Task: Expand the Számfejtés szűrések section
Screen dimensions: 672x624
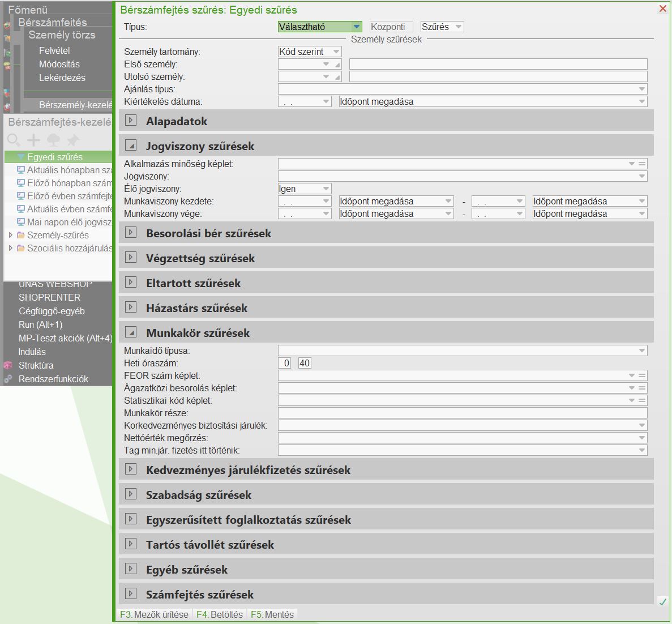Action: tap(131, 594)
